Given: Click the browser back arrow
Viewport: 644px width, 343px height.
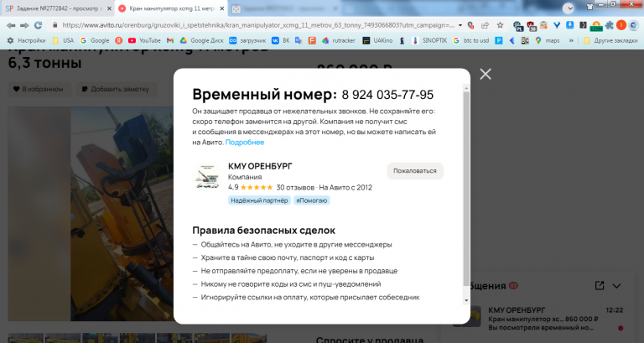Looking at the screenshot, I should 11,25.
